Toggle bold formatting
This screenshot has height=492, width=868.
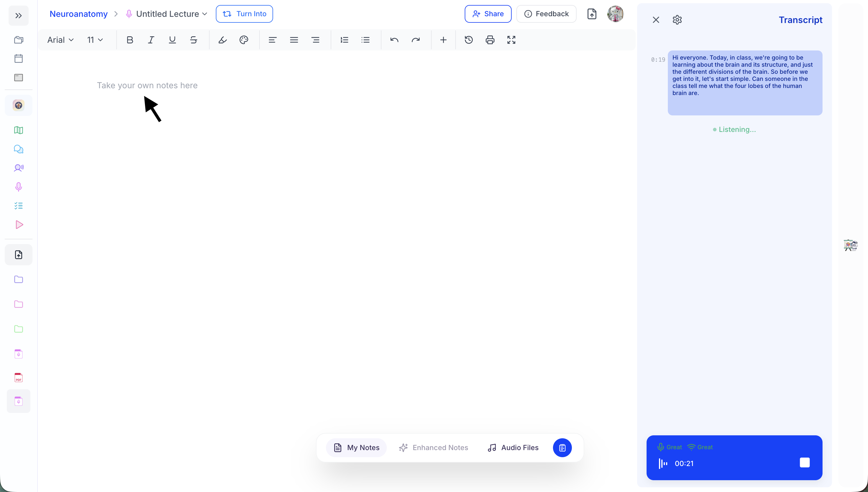[130, 40]
